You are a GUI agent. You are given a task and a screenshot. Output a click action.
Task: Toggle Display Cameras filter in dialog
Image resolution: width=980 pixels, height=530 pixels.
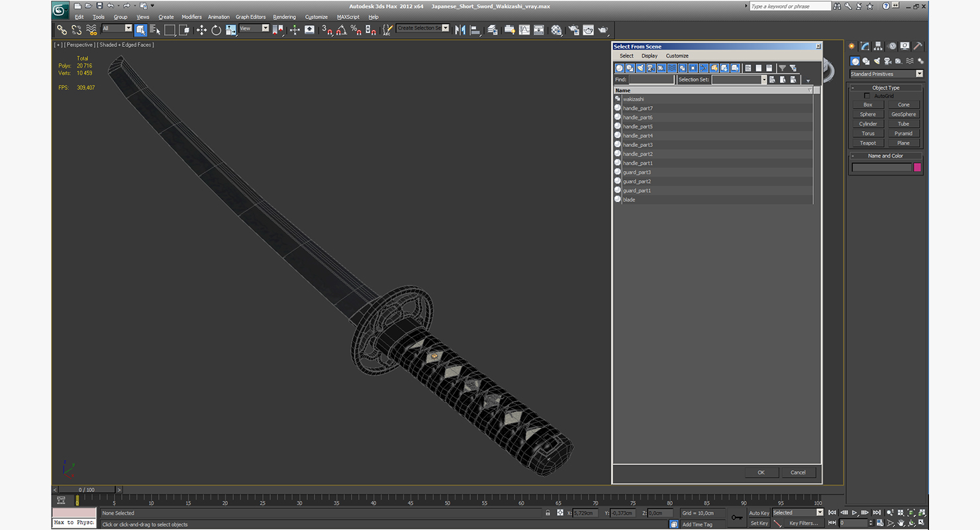[651, 68]
